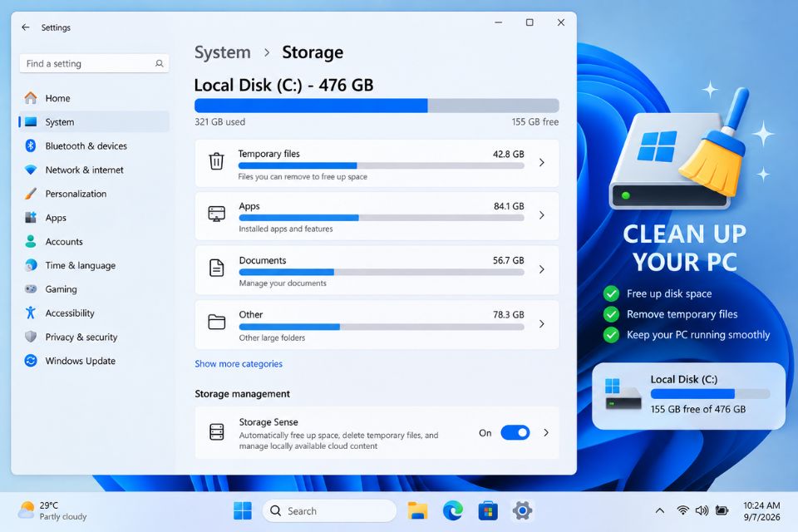Click the Home house icon in sidebar

coord(31,98)
